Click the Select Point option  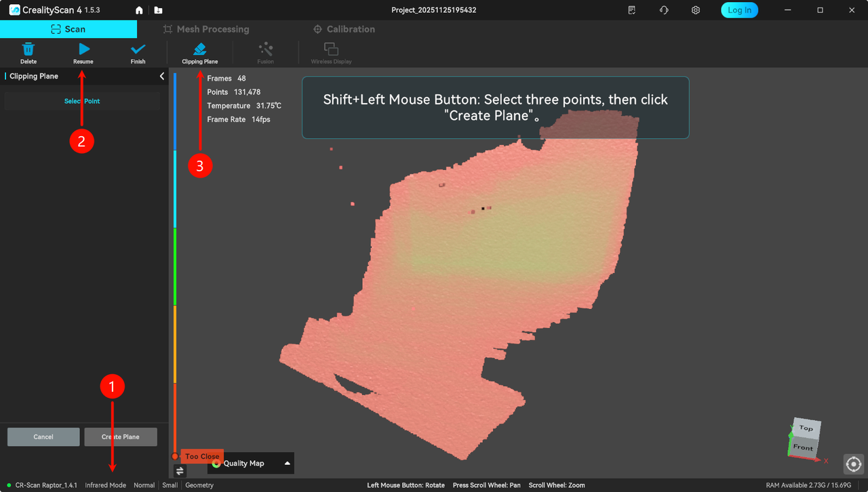82,101
